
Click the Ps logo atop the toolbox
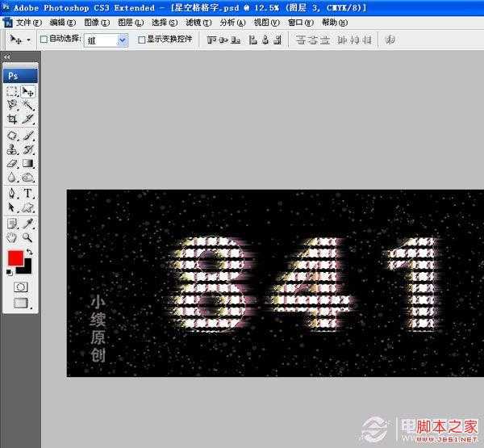[x=20, y=76]
